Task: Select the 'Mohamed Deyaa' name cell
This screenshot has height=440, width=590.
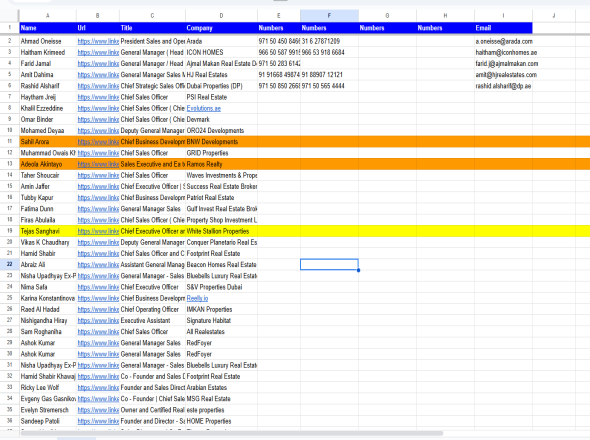Action: [x=48, y=131]
